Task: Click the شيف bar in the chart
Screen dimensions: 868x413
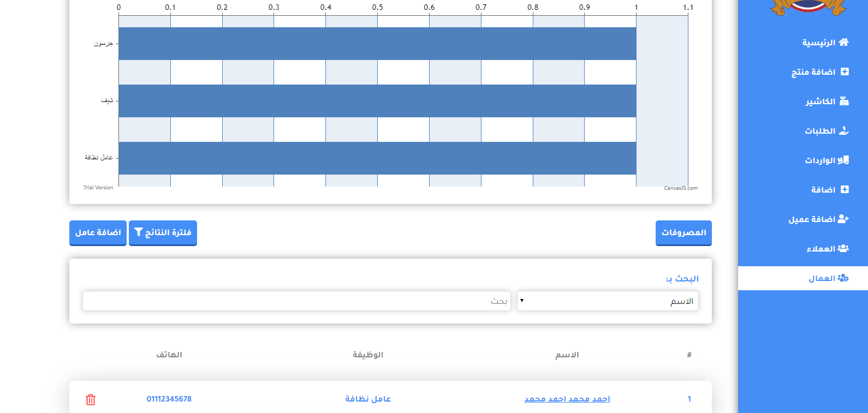Action: [377, 101]
